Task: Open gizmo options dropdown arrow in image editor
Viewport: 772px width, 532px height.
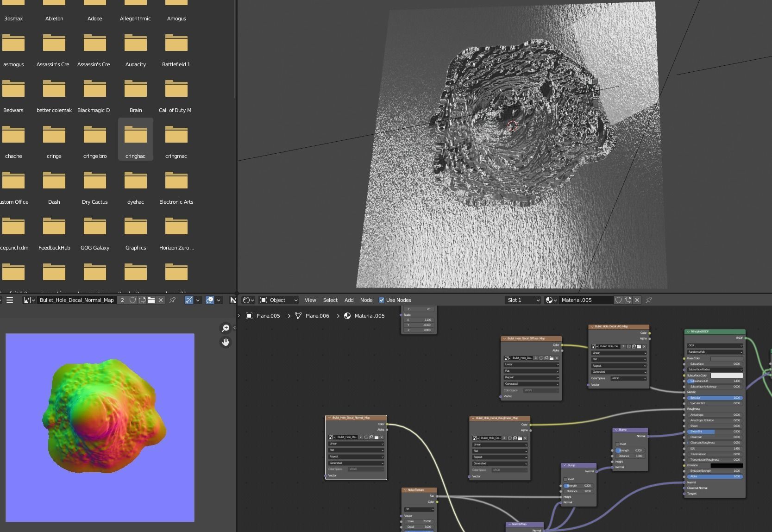Action: 198,300
